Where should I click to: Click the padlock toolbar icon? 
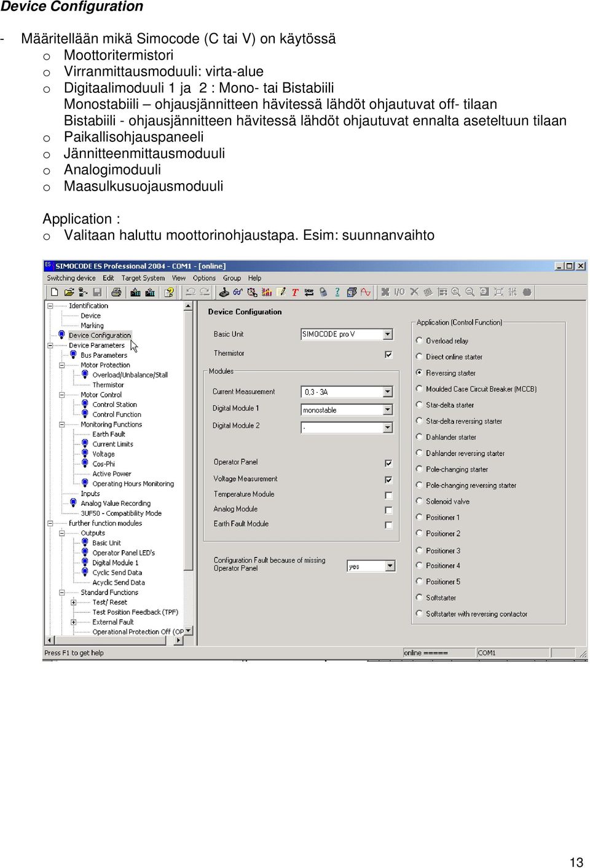323,292
